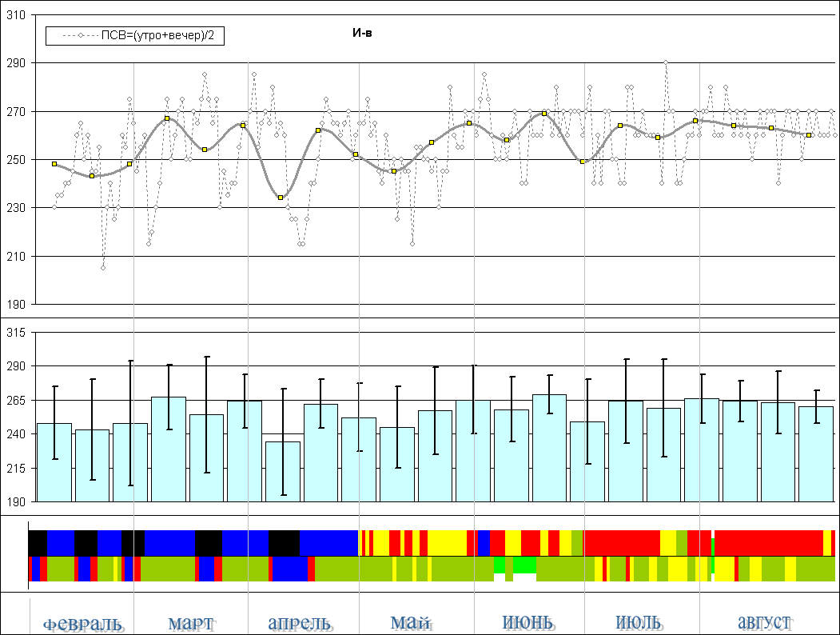Click the 190 label on the upper line chart
The image size is (840, 635).
16,305
